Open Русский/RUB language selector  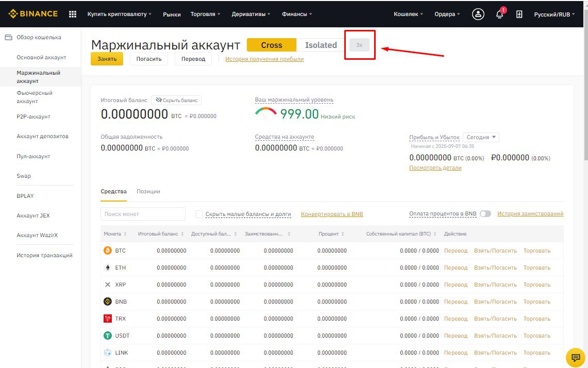point(555,14)
